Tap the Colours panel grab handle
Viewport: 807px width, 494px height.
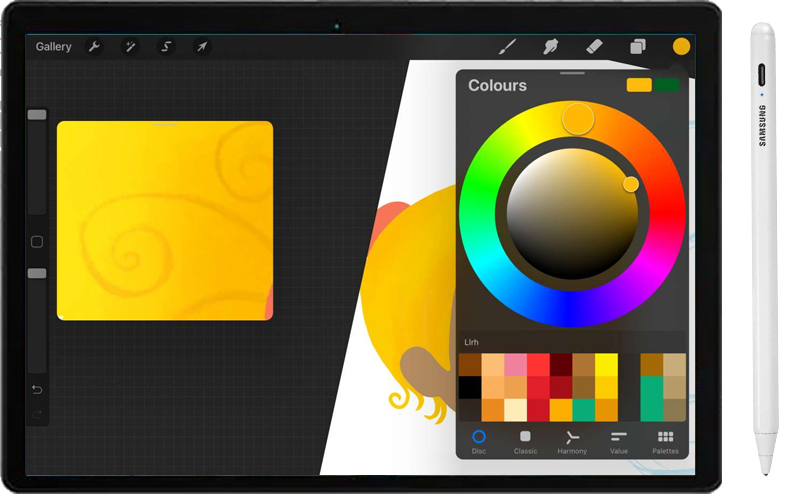pyautogui.click(x=572, y=73)
